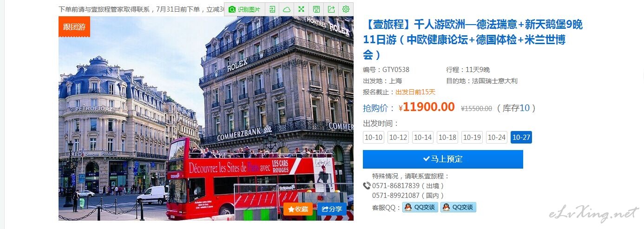Click the orange 收藏 favorite button
The image size is (644, 229).
pos(298,209)
